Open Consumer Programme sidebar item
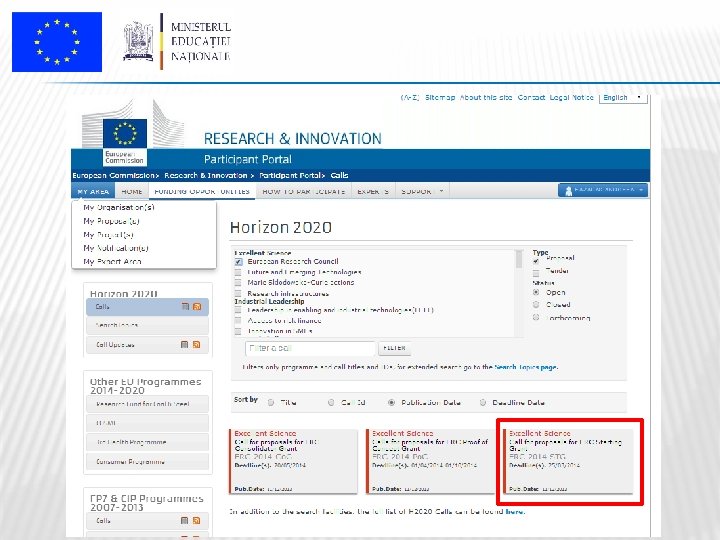Viewport: 720px width, 540px height. pyautogui.click(x=147, y=461)
